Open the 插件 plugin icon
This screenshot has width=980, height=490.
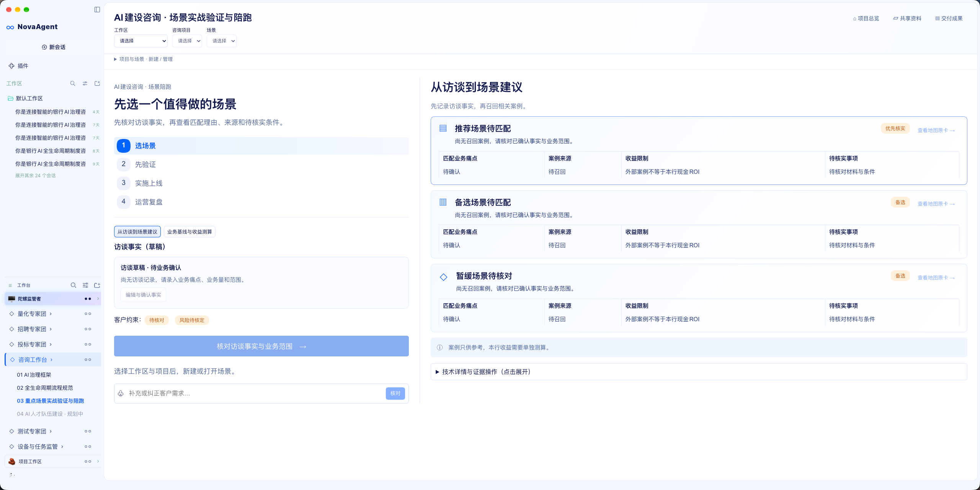click(11, 66)
